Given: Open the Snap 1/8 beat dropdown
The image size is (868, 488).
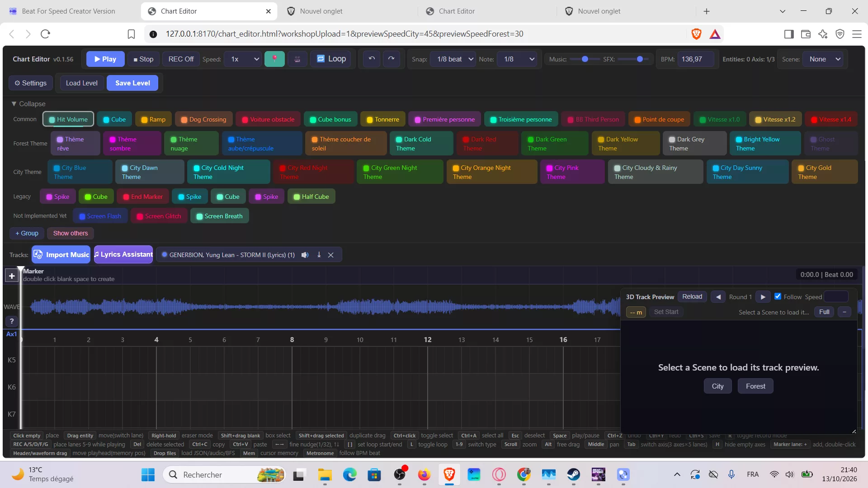Looking at the screenshot, I should coord(453,59).
